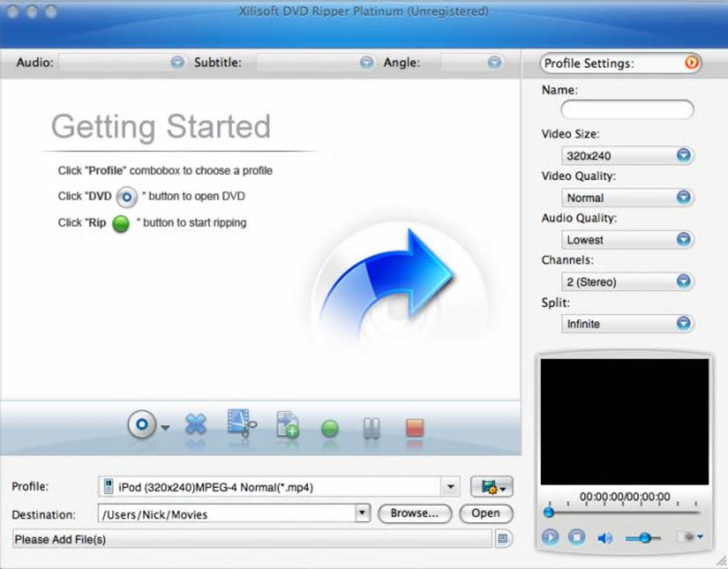Viewport: 728px width, 569px height.
Task: Click the add profile document icon
Action: click(288, 424)
